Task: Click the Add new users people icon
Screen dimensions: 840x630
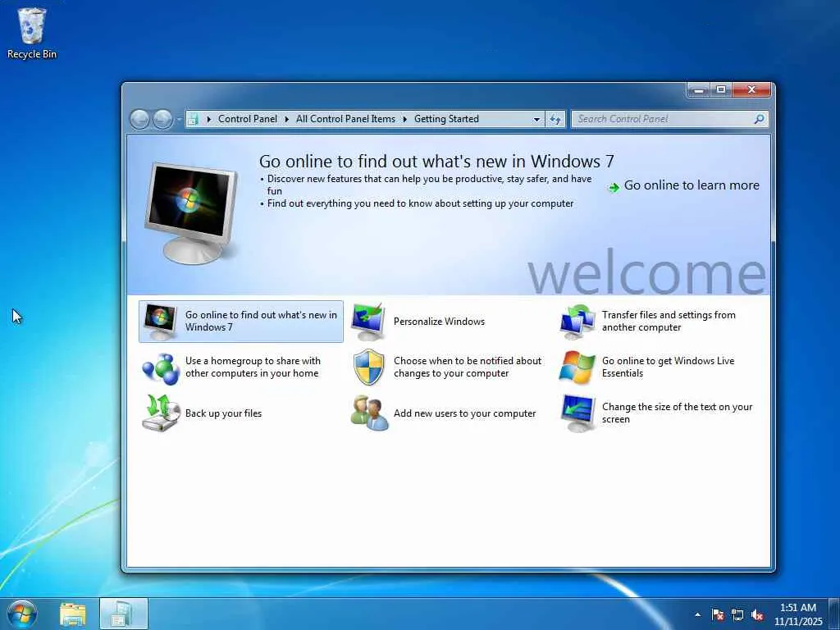Action: point(368,413)
